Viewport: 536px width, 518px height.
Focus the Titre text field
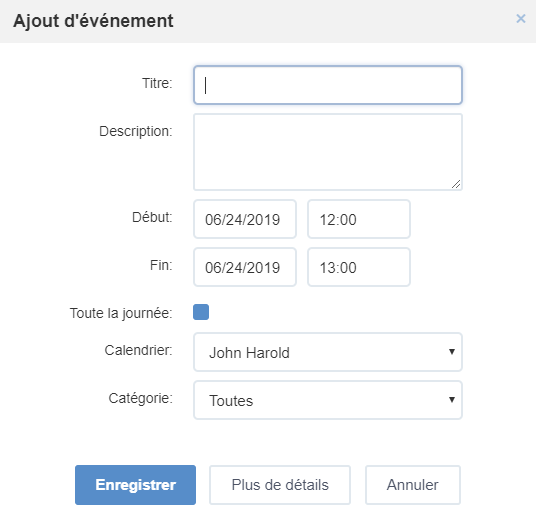tap(328, 85)
